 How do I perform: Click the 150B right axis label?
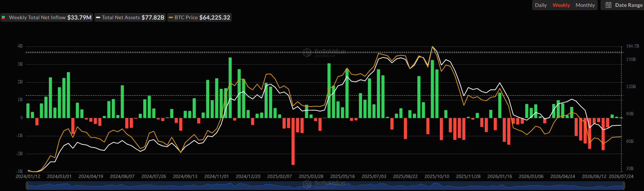pos(631,59)
